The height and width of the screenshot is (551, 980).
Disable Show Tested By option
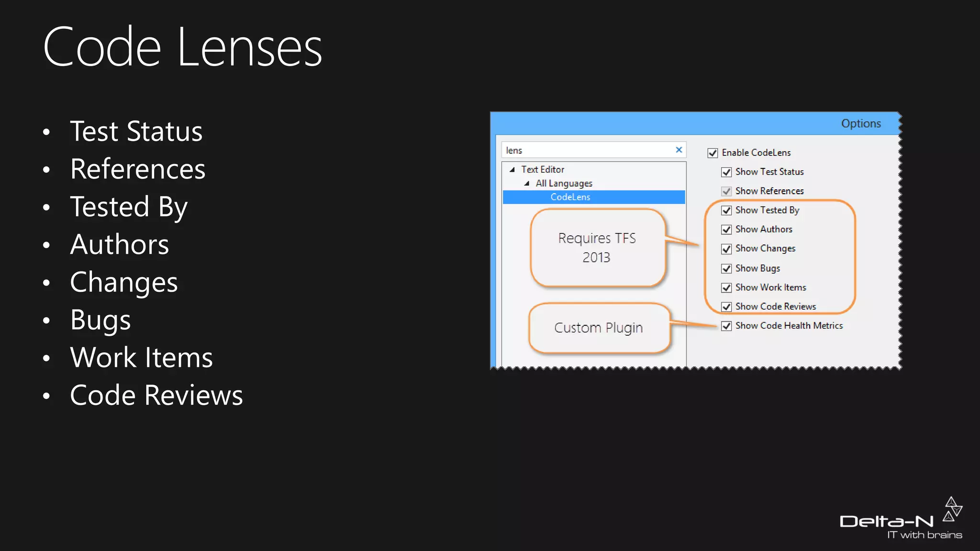click(726, 210)
